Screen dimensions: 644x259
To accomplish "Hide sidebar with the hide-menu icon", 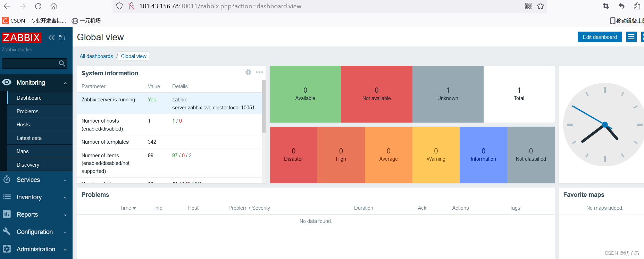I will click(x=62, y=37).
